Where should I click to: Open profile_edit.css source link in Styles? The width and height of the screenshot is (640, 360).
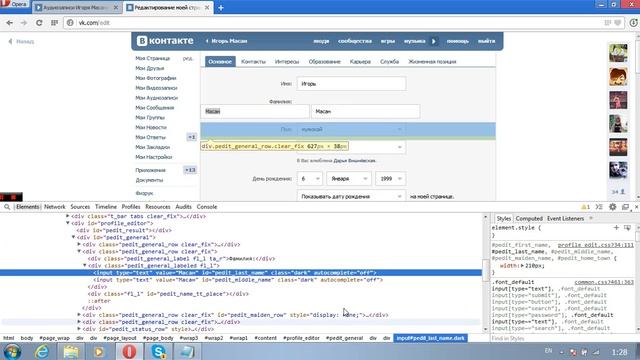pyautogui.click(x=596, y=245)
